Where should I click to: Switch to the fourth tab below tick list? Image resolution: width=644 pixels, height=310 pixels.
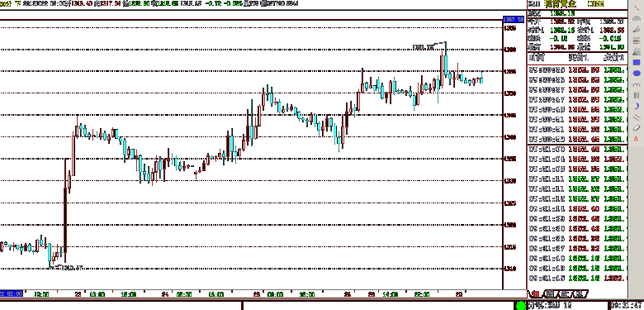(x=580, y=294)
